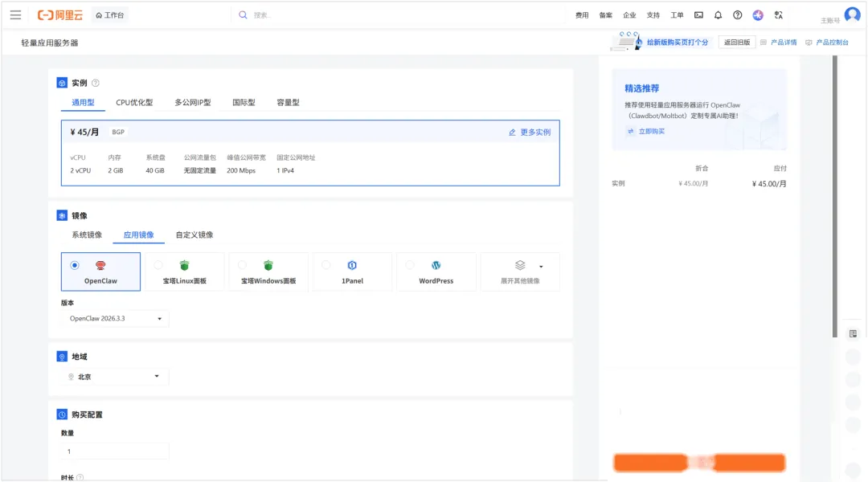Click the 产品控制台 monitor icon
The image size is (868, 482).
coord(809,43)
